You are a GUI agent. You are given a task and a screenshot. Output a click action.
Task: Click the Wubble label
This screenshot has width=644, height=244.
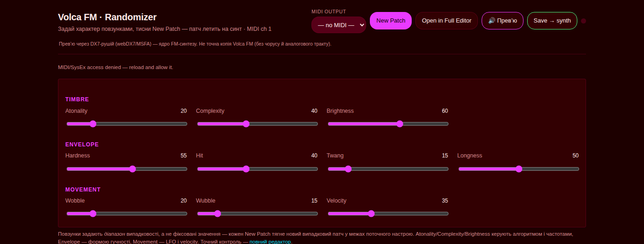pyautogui.click(x=206, y=201)
